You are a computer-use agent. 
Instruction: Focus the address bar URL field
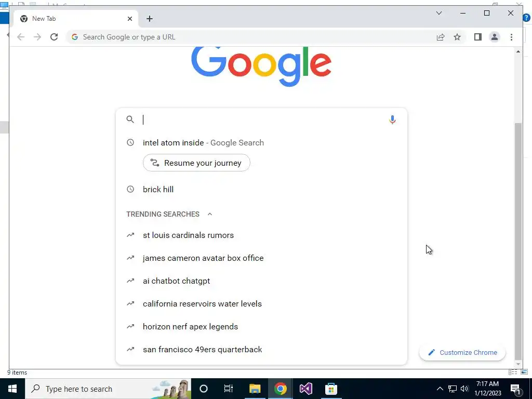pyautogui.click(x=251, y=37)
